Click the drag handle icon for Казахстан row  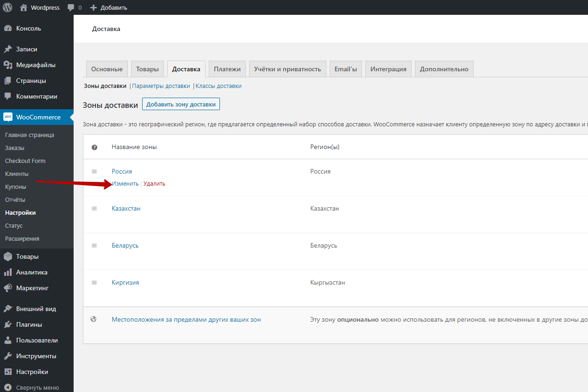[94, 208]
